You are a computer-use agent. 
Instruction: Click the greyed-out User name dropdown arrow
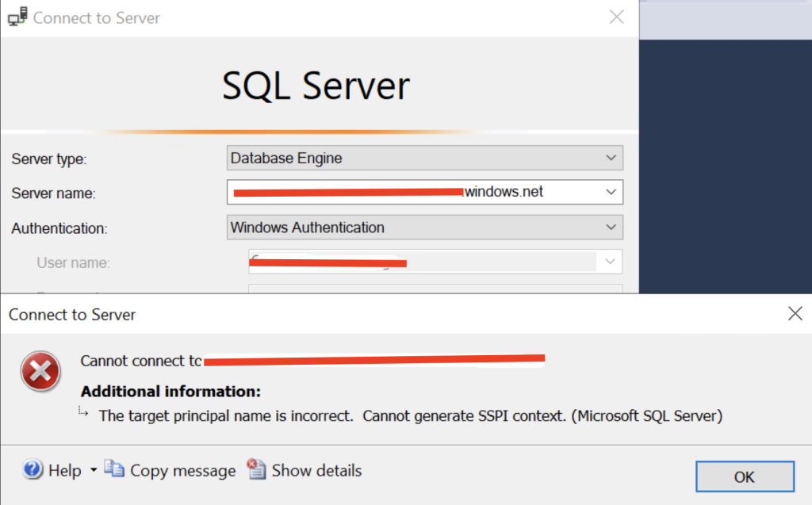[x=610, y=261]
